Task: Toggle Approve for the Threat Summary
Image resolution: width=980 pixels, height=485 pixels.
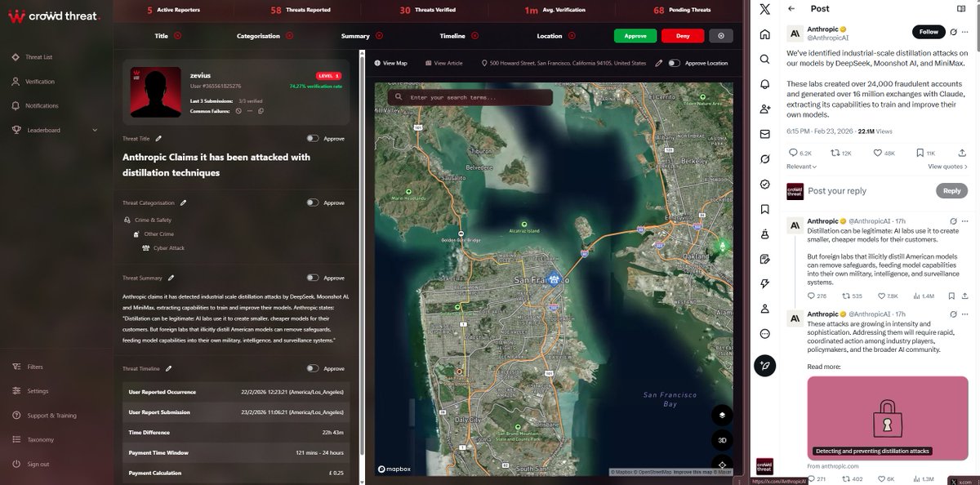Action: click(311, 278)
